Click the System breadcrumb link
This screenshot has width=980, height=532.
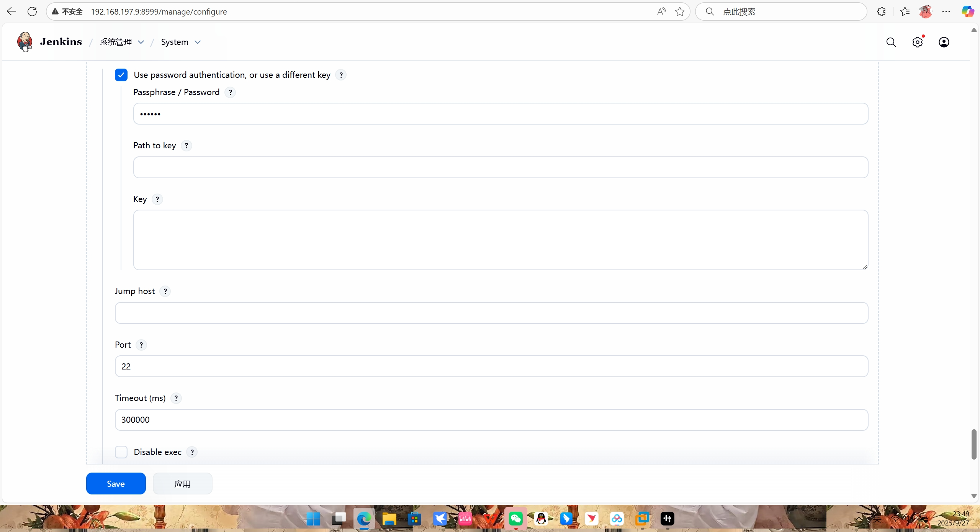[175, 42]
